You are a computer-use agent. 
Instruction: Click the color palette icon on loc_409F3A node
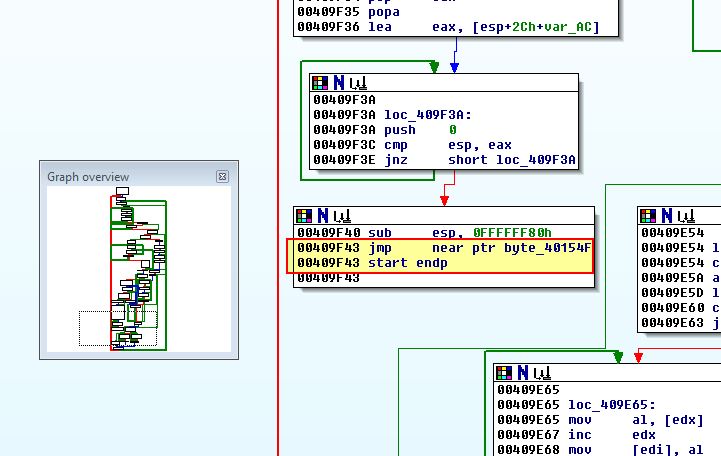(320, 84)
